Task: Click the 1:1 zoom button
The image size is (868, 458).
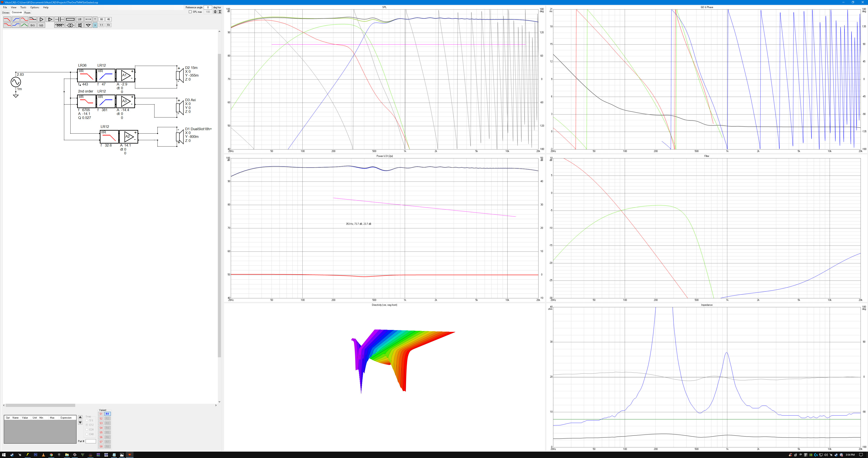Action: [102, 25]
